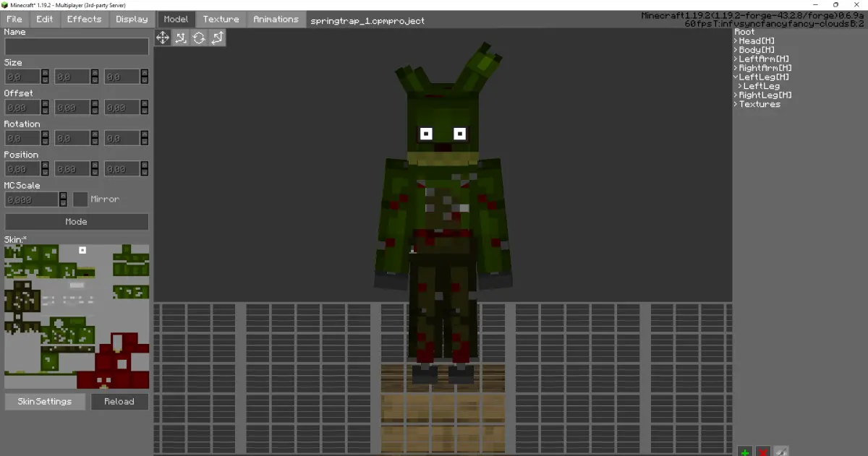The image size is (868, 456).
Task: Open the File menu
Action: tap(14, 19)
